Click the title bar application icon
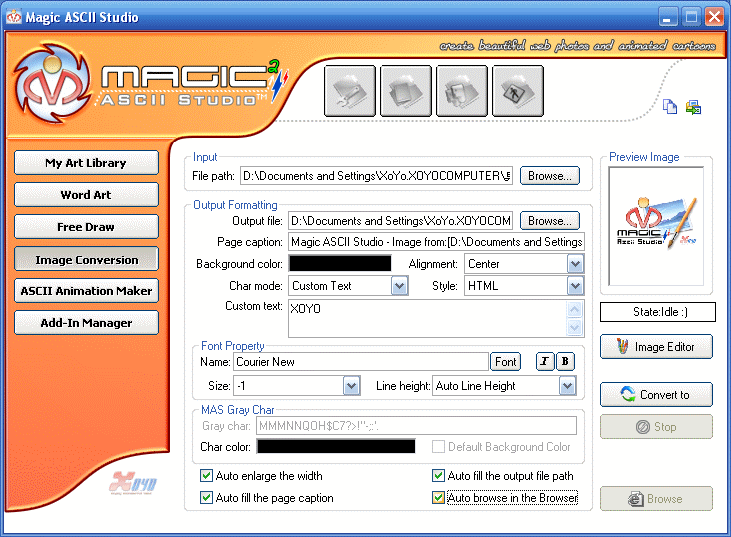Screen dimensions: 731x537 [x=14, y=17]
